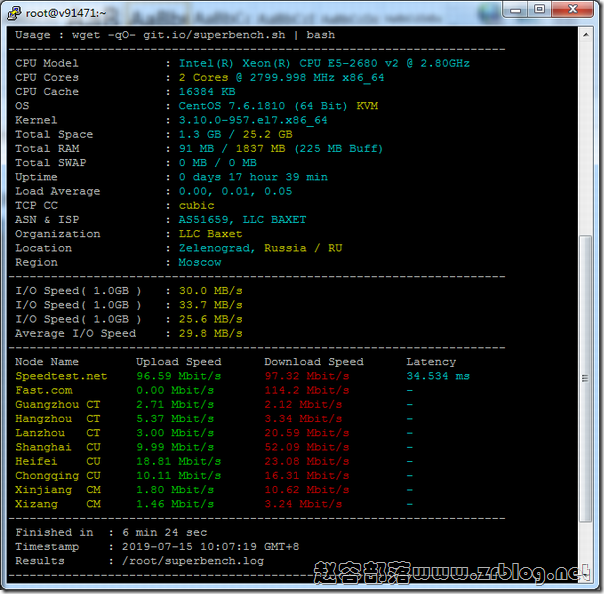Click the 'Finished in : 6 min 24 sec' line

point(111,532)
